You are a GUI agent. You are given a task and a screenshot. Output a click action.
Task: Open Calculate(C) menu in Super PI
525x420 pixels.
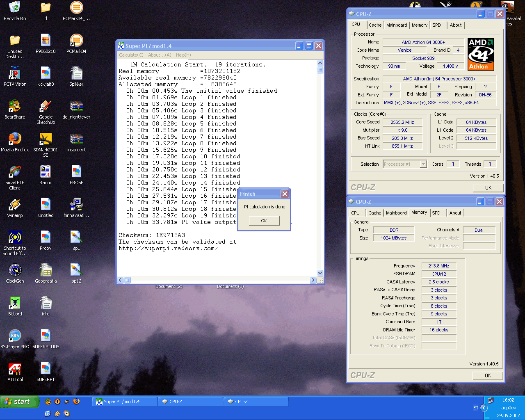click(131, 55)
